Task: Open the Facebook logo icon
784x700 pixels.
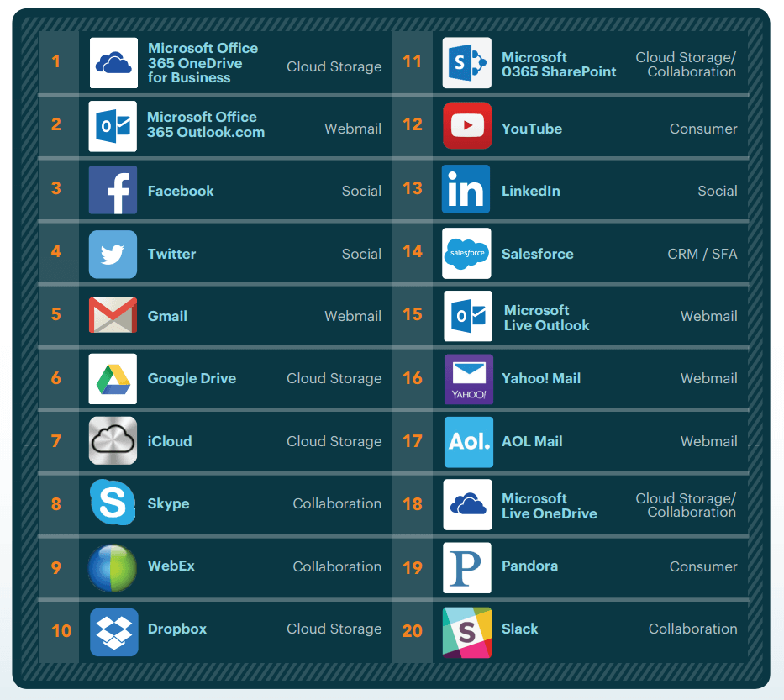Action: (113, 190)
